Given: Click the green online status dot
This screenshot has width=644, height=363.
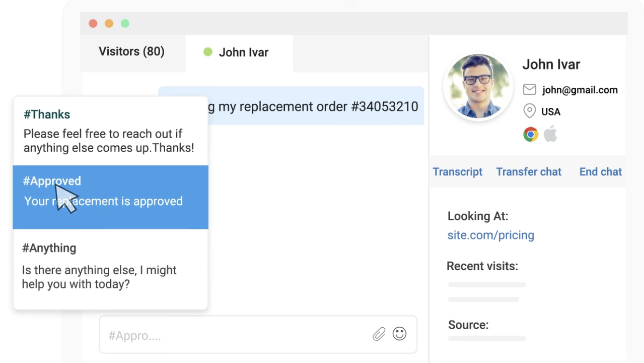Looking at the screenshot, I should (207, 52).
